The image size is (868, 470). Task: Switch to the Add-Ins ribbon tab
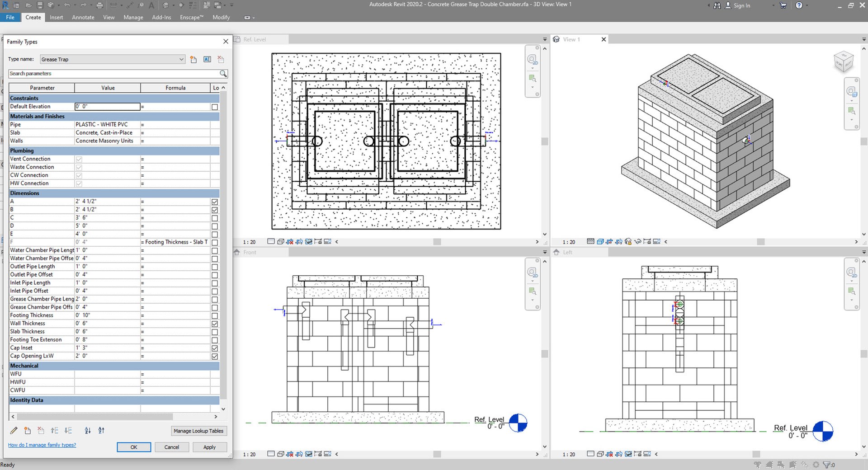pyautogui.click(x=161, y=17)
